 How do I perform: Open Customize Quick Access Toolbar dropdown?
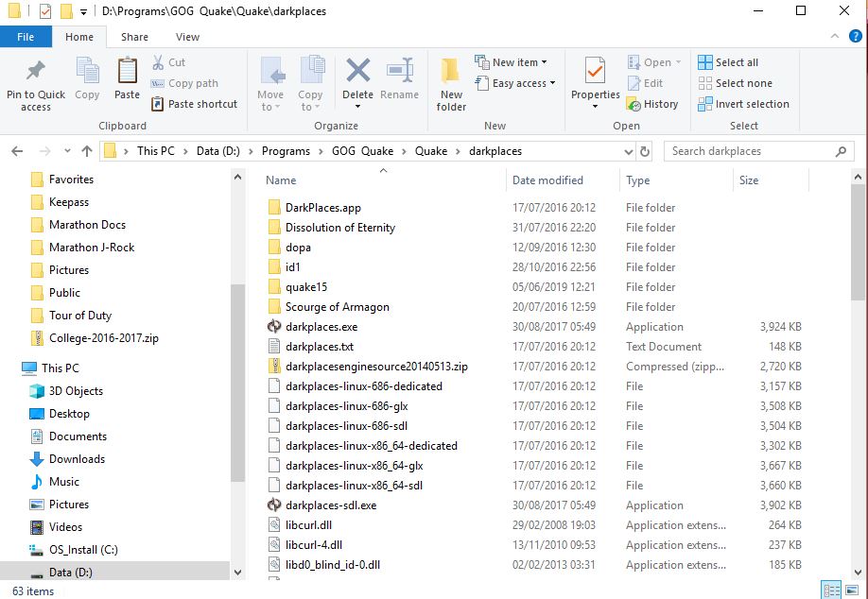83,11
